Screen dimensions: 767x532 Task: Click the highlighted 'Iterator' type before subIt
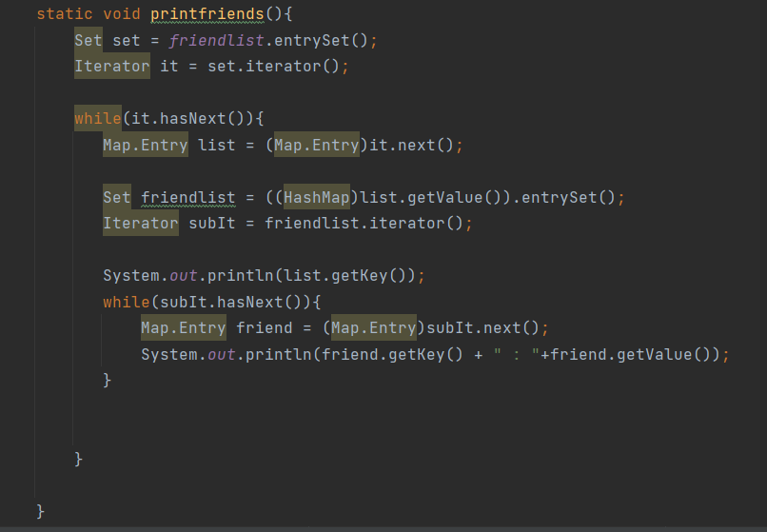141,224
